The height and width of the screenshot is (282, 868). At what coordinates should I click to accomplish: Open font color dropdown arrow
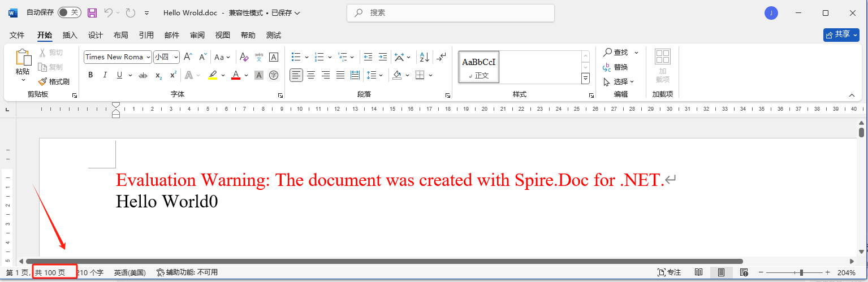[x=246, y=75]
